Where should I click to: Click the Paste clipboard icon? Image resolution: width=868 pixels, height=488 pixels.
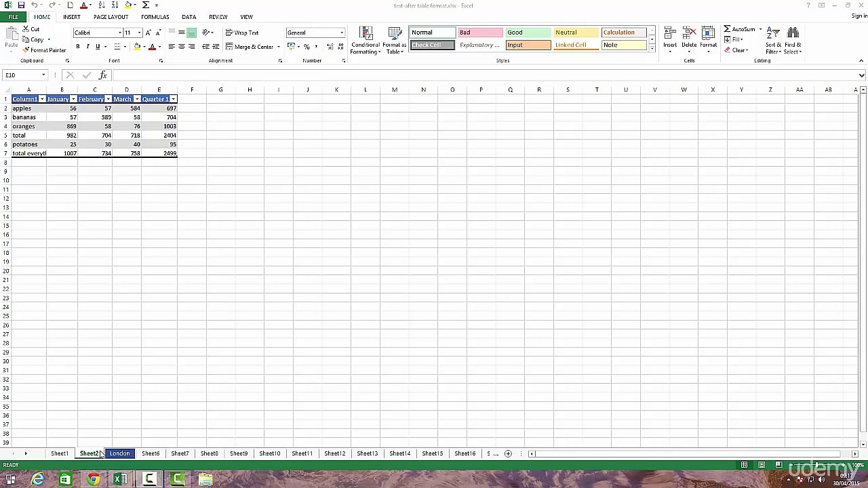coord(11,34)
